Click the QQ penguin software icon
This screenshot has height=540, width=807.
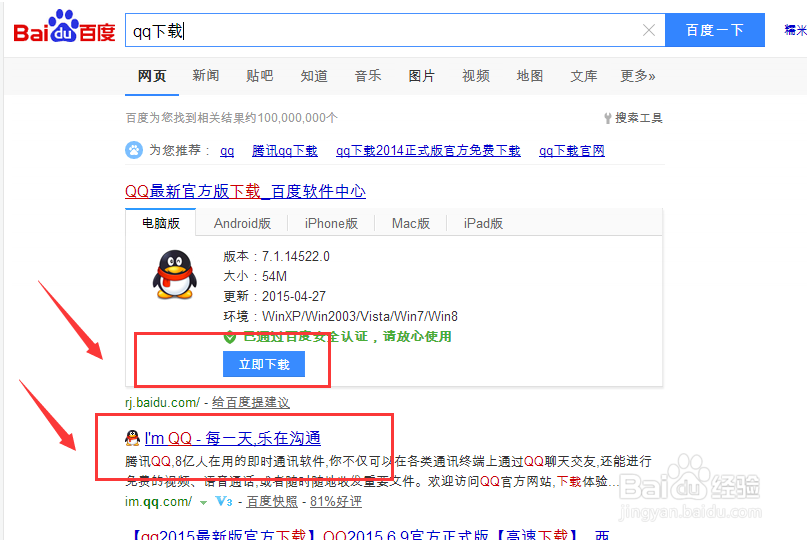point(175,274)
